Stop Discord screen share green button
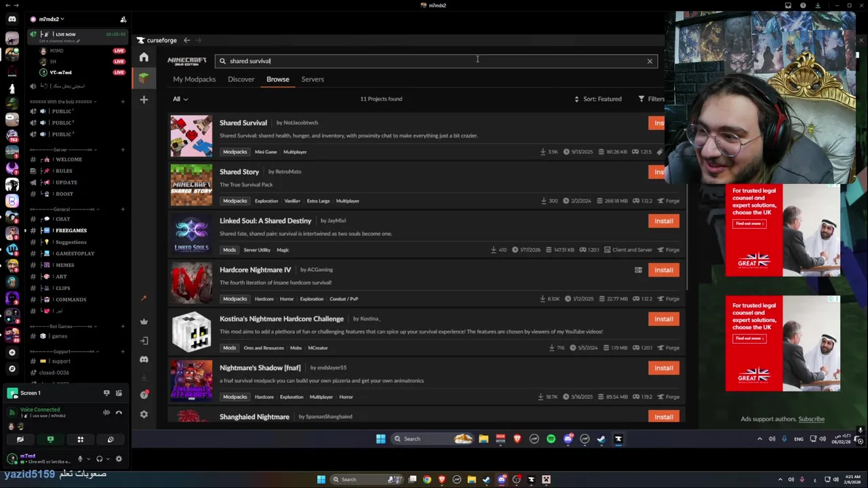The height and width of the screenshot is (488, 868). 50,439
